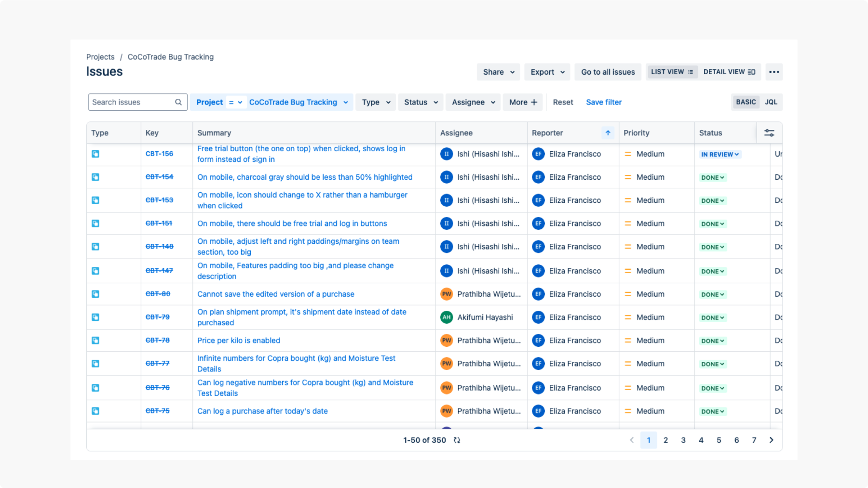The height and width of the screenshot is (488, 868).
Task: Open the In Review status dropdown for CBT-156
Action: pyautogui.click(x=720, y=154)
